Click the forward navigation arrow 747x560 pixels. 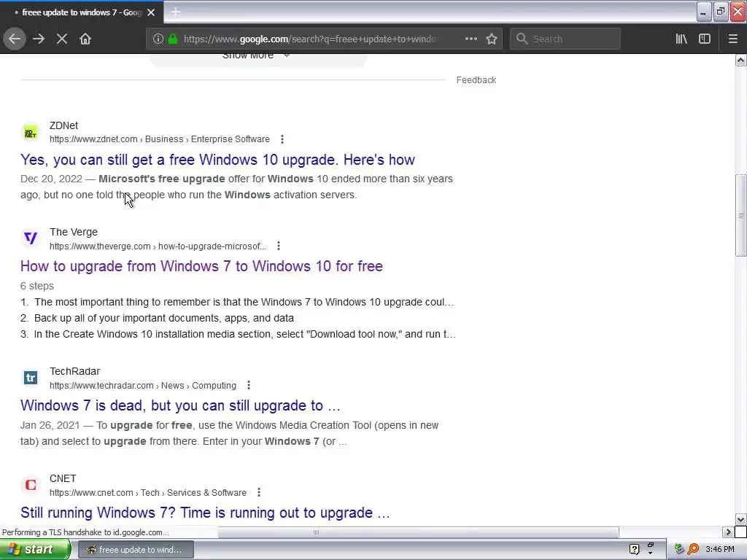pos(39,39)
